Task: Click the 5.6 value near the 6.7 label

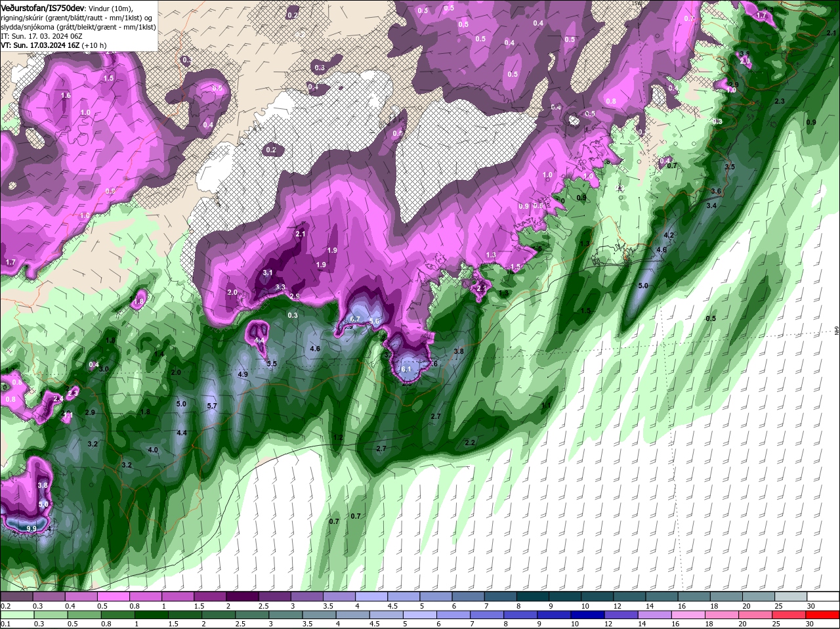Action: (x=375, y=321)
